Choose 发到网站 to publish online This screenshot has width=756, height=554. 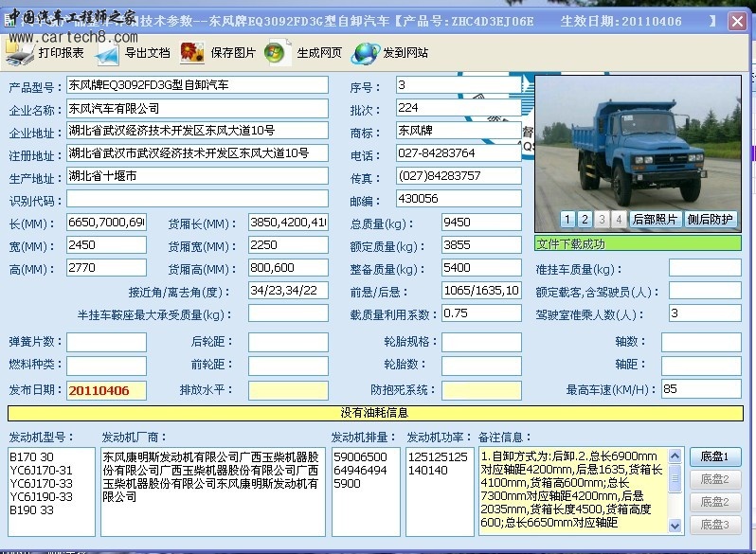(x=405, y=52)
